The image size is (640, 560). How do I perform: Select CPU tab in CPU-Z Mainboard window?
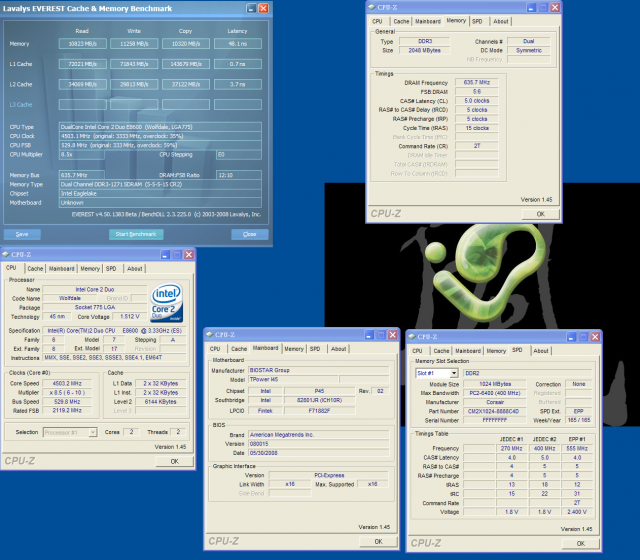215,349
